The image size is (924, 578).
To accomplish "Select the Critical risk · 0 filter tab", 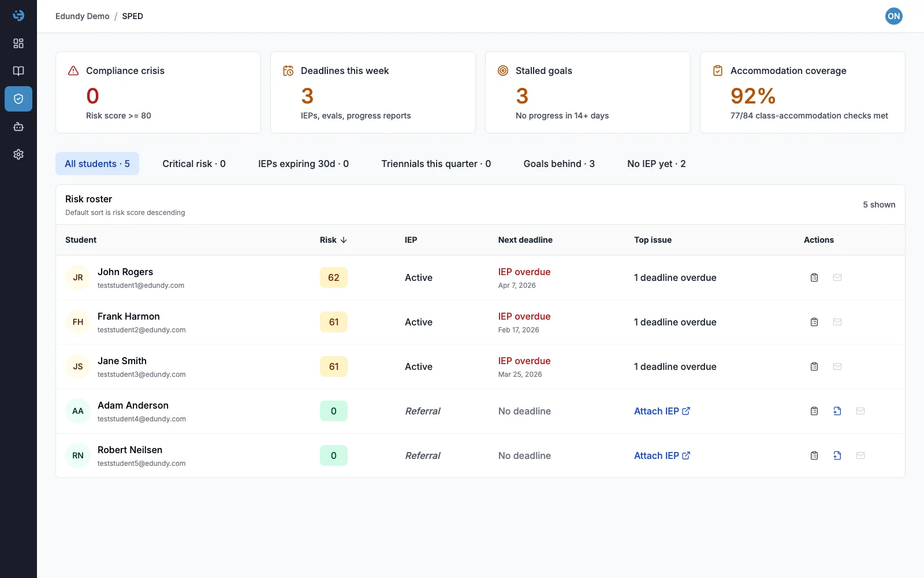I will point(194,164).
